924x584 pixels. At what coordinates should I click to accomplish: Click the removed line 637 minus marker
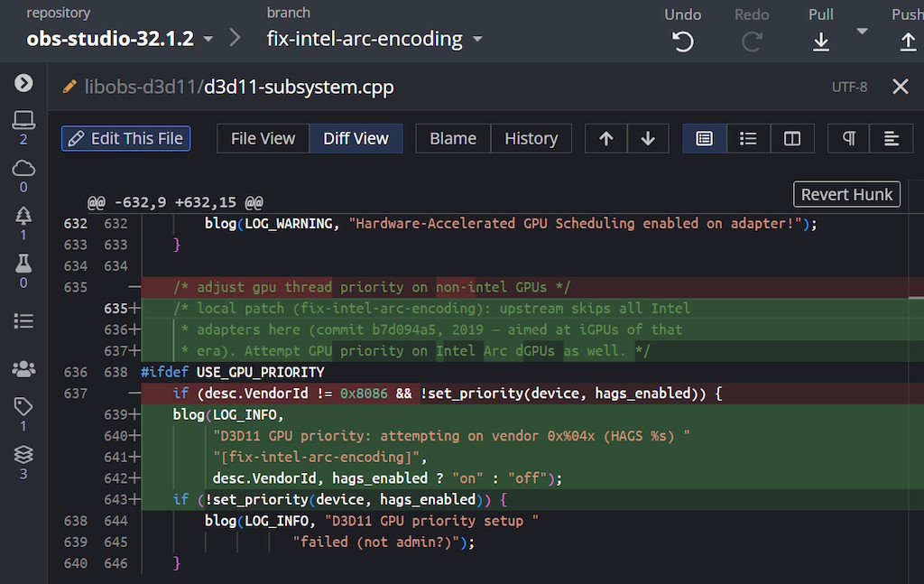pos(134,393)
